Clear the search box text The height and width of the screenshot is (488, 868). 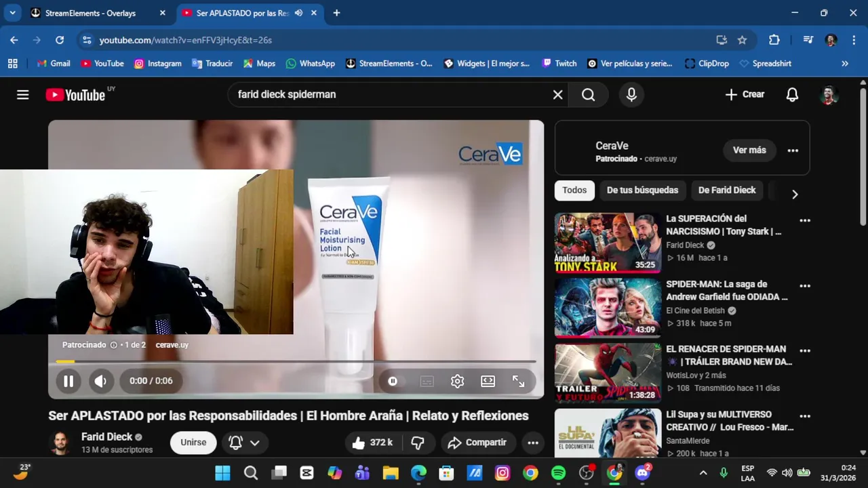tap(557, 95)
